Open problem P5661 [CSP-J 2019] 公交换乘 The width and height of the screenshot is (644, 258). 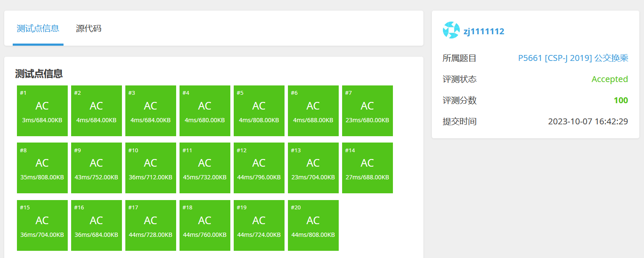[x=573, y=58]
